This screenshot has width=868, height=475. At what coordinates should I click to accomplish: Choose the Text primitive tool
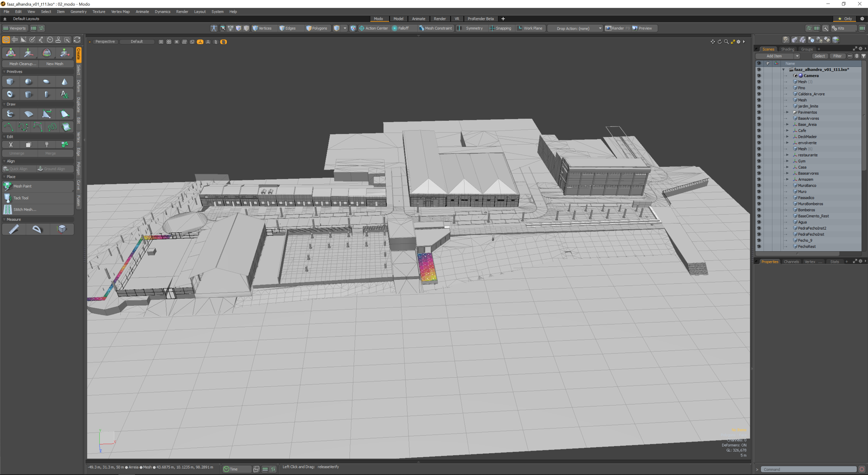click(x=65, y=94)
